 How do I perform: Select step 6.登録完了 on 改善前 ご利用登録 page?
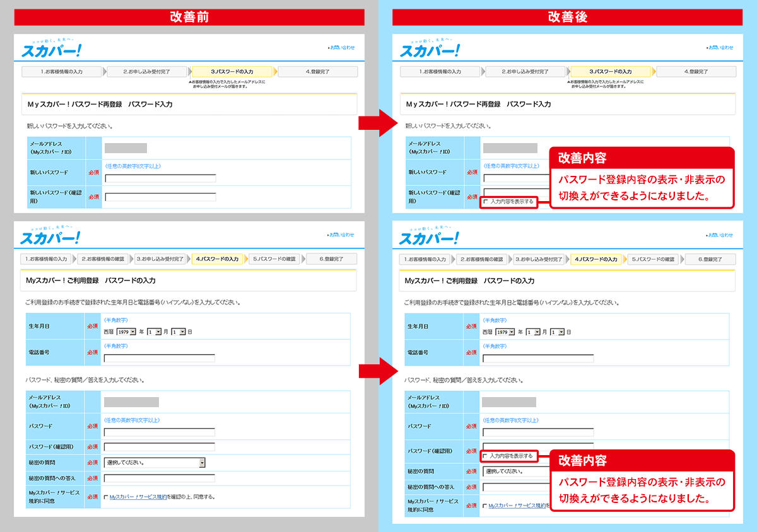pyautogui.click(x=331, y=259)
